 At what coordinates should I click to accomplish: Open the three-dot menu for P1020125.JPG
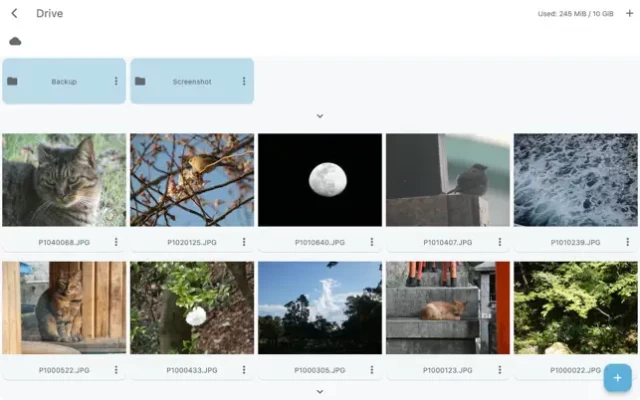point(244,242)
